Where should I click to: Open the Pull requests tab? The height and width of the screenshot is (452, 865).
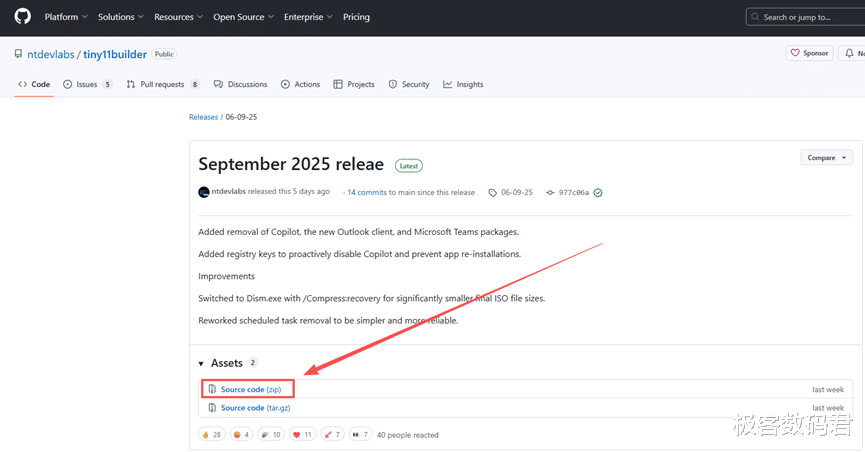pyautogui.click(x=163, y=84)
